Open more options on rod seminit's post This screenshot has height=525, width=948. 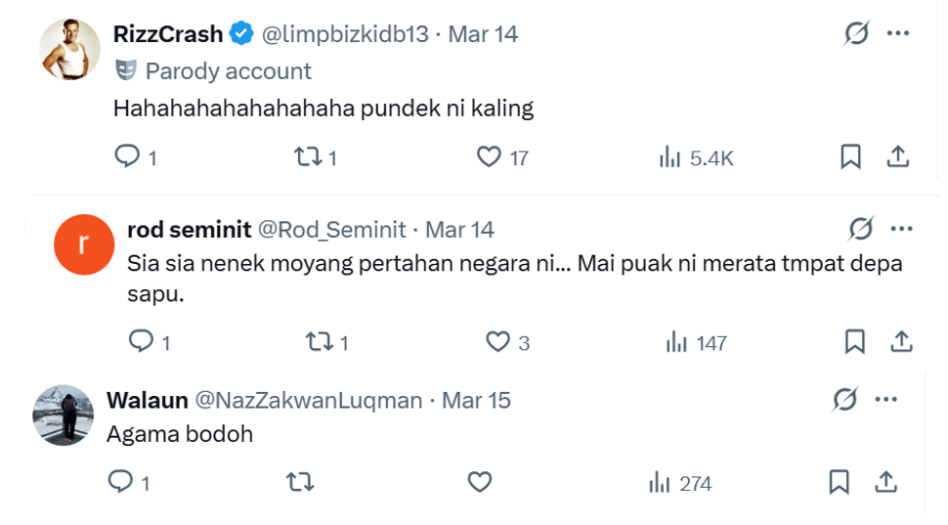901,229
